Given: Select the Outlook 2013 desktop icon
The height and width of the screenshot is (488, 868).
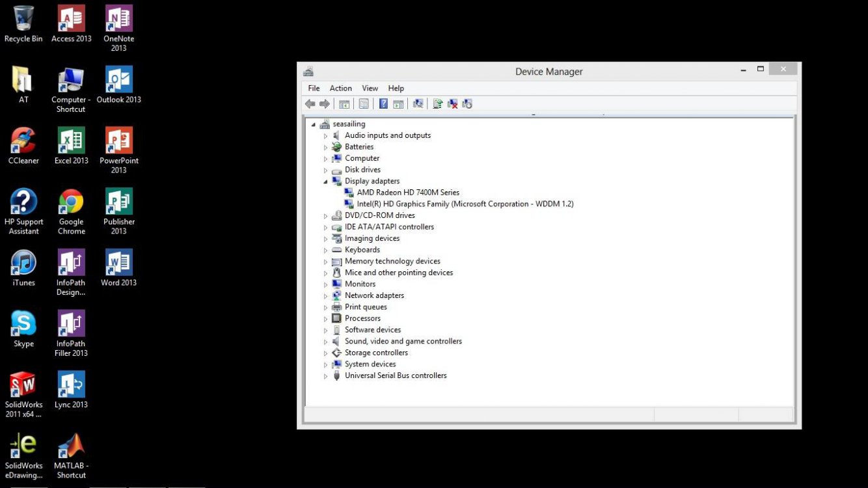Looking at the screenshot, I should [x=118, y=85].
